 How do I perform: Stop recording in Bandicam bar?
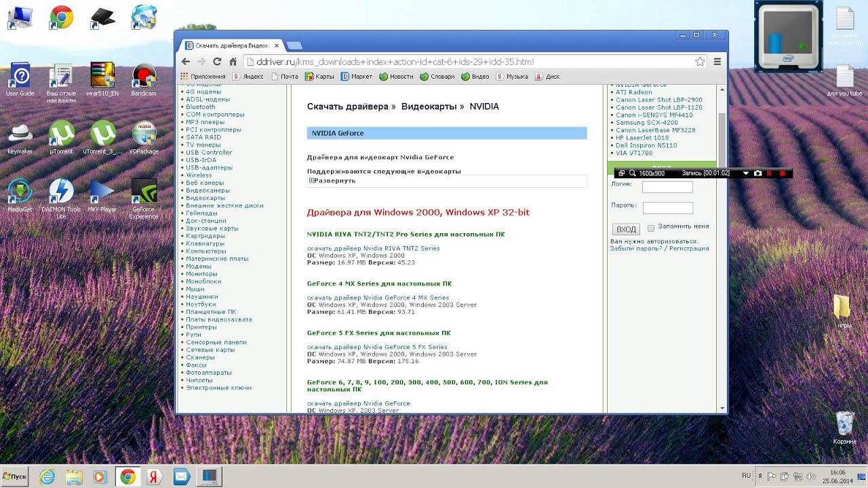coord(782,174)
